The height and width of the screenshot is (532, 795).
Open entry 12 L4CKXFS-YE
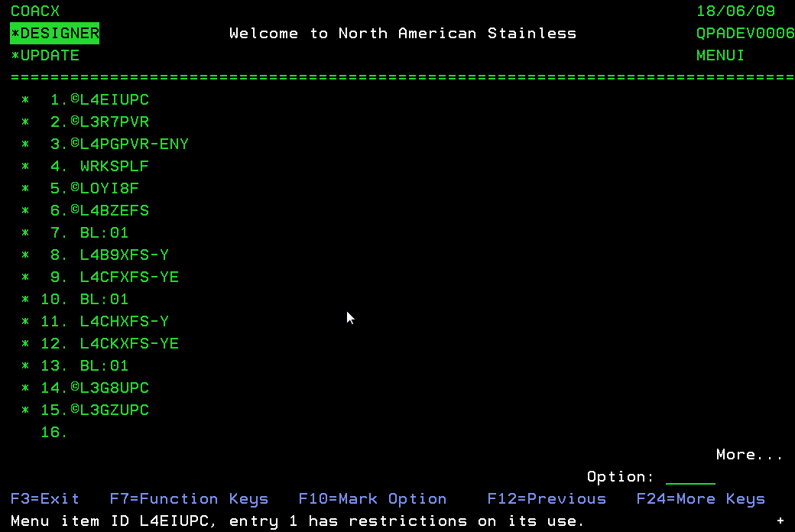pyautogui.click(x=129, y=344)
